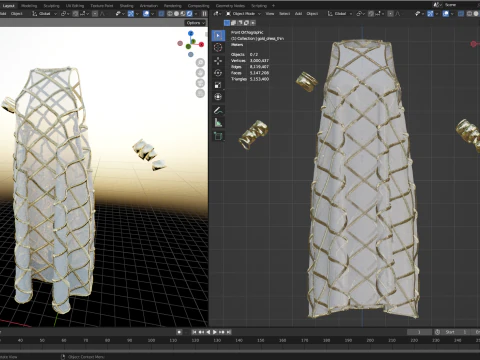480x360 pixels.
Task: Switch to Modeling workspace tab
Action: pos(29,6)
